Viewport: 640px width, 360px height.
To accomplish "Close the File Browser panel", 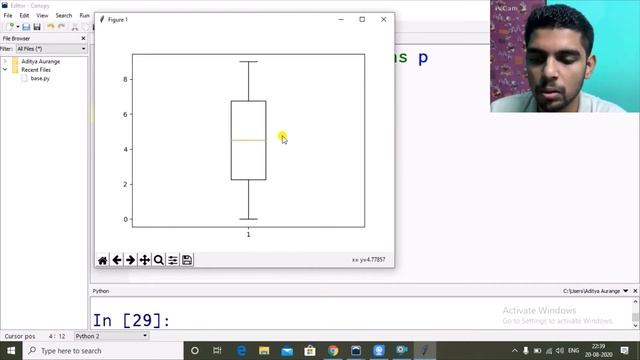I will [83, 38].
